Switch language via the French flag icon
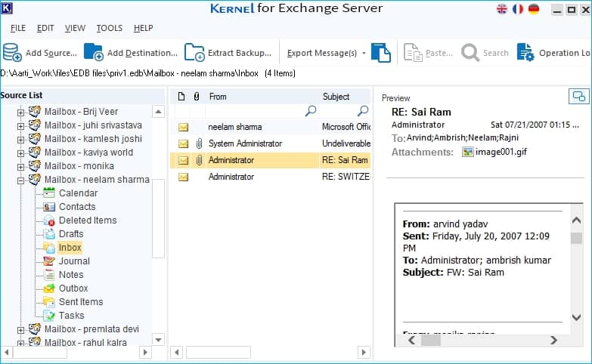592x364 pixels. point(518,8)
